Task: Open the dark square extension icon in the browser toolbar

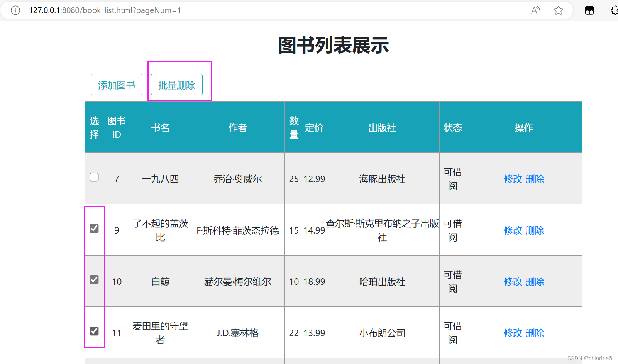Action: pyautogui.click(x=589, y=10)
